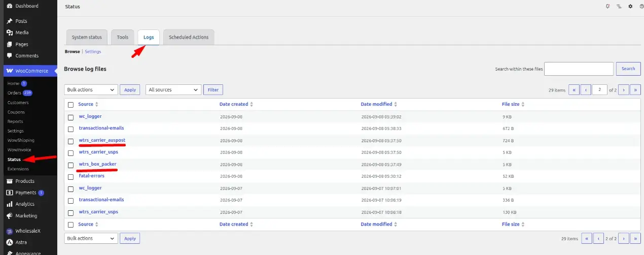
Task: Click the Search button
Action: (628, 69)
